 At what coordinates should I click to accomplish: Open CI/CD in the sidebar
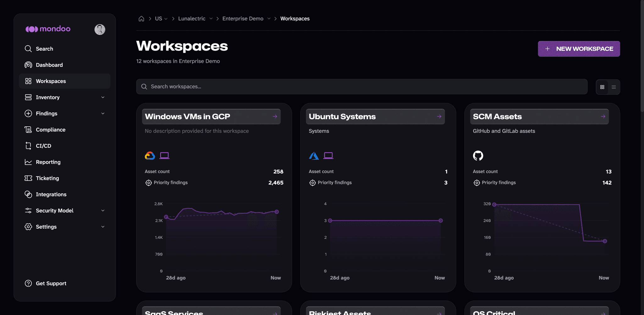coord(64,146)
